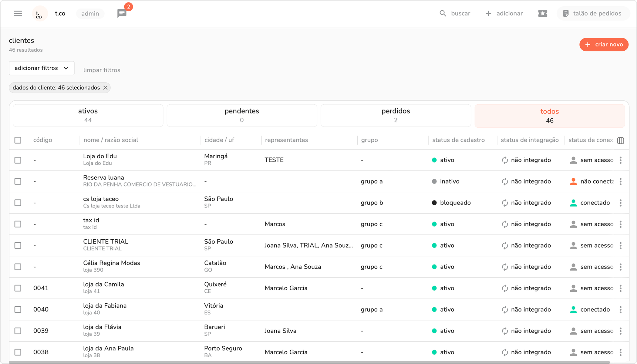The width and height of the screenshot is (637, 364).
Task: Check the Reserva luana row checkbox
Action: tap(18, 181)
